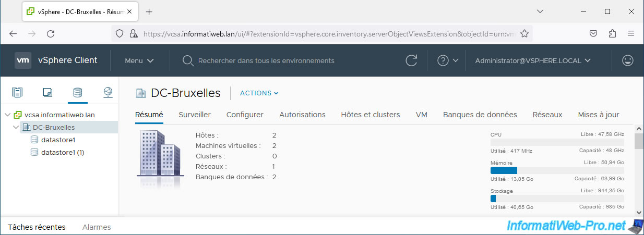Click the site security padlock icon
Screen dimensions: 644x235
pyautogui.click(x=133, y=33)
